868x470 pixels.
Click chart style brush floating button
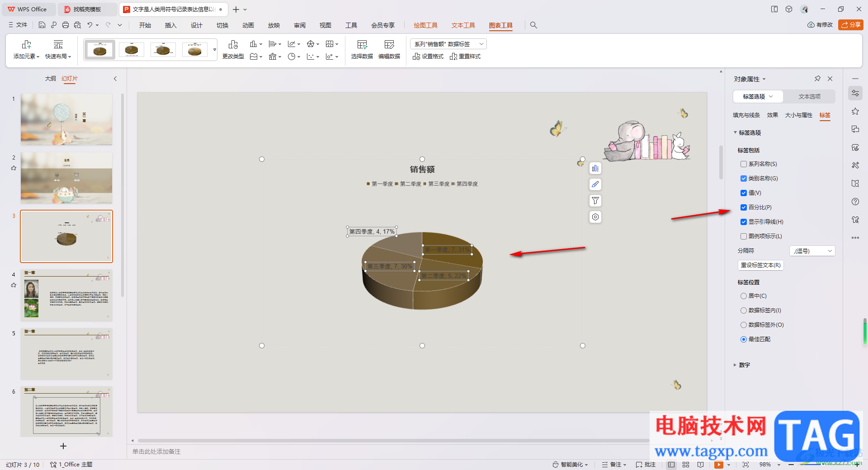tap(595, 184)
